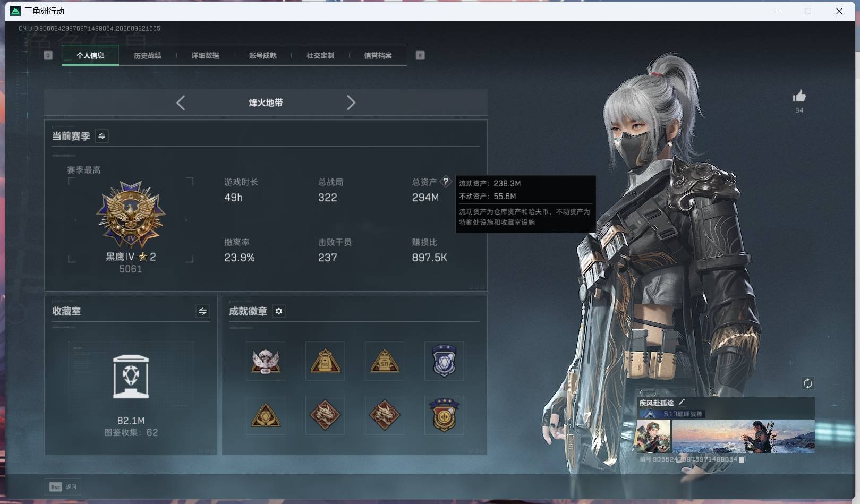Click the 编号 player ID number
The width and height of the screenshot is (860, 504).
point(689,459)
